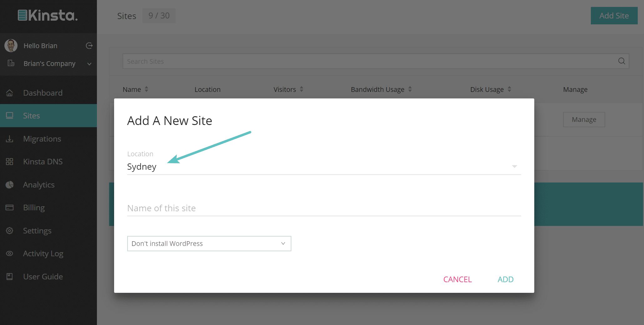Open the Location dropdown showing Sydney
Screen dimensions: 644x325
pos(324,167)
